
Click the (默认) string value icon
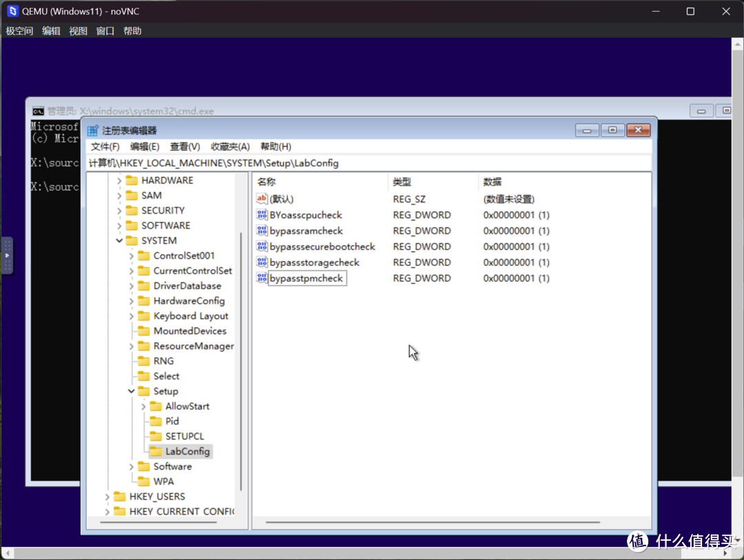[x=262, y=199]
